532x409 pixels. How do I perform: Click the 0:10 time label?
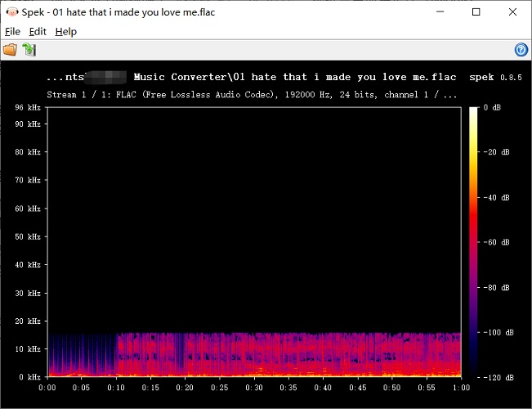pos(116,388)
